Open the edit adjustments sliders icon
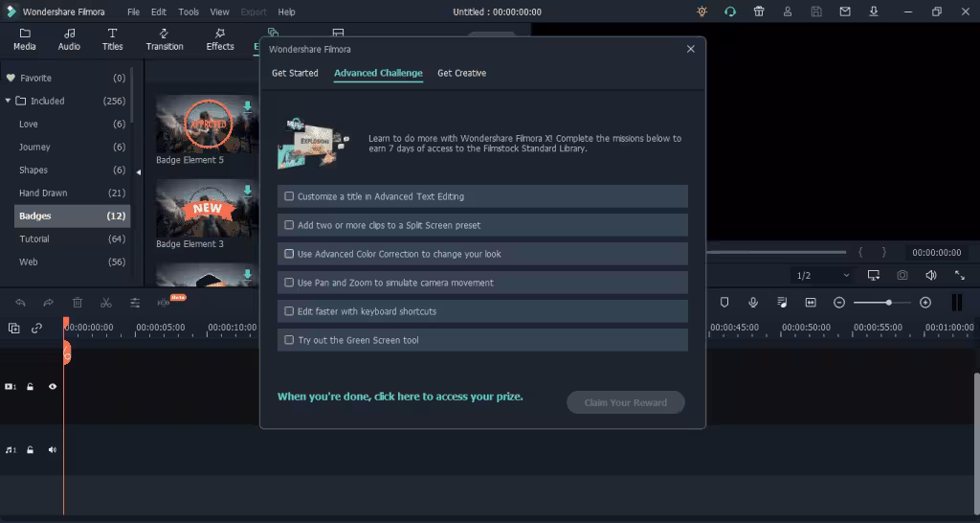Screen dimensions: 980x523 [x=135, y=303]
